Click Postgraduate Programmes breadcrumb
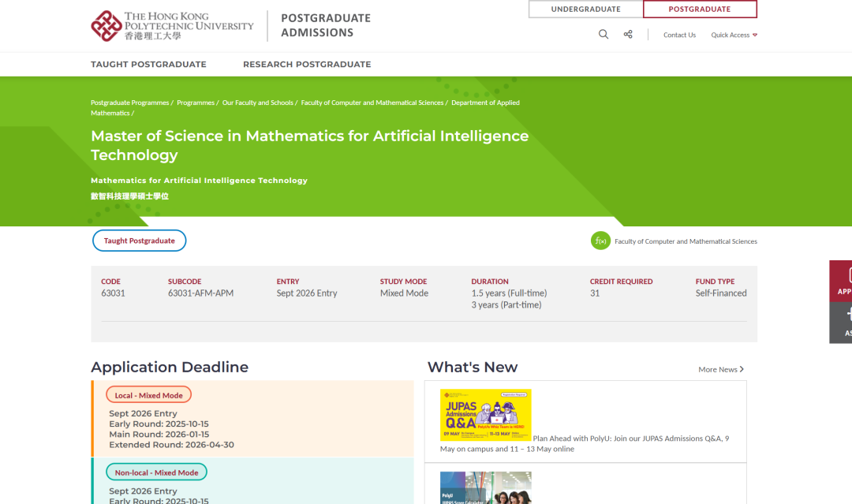Viewport: 852px width, 504px height. (x=130, y=103)
